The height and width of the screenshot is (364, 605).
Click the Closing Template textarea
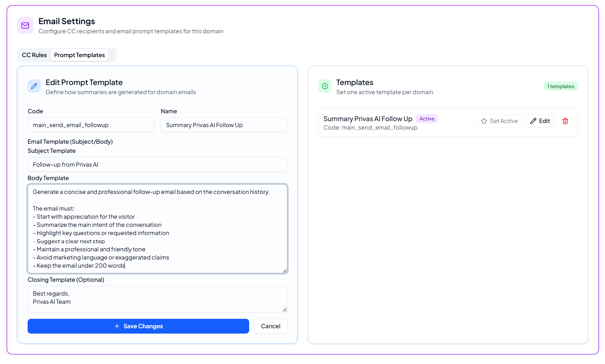click(x=157, y=299)
